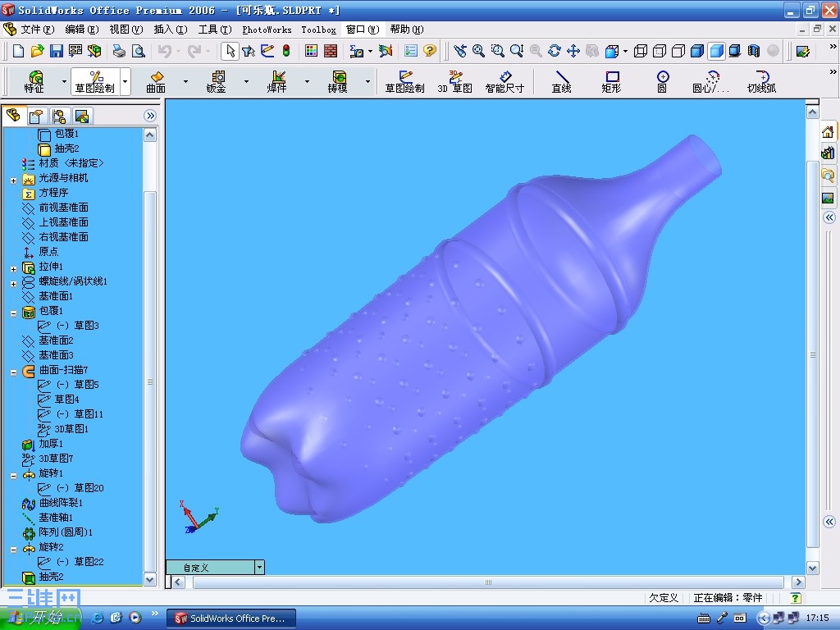This screenshot has width=840, height=630.
Task: Expand dropdown arrow beside 曲面
Action: pos(185,81)
